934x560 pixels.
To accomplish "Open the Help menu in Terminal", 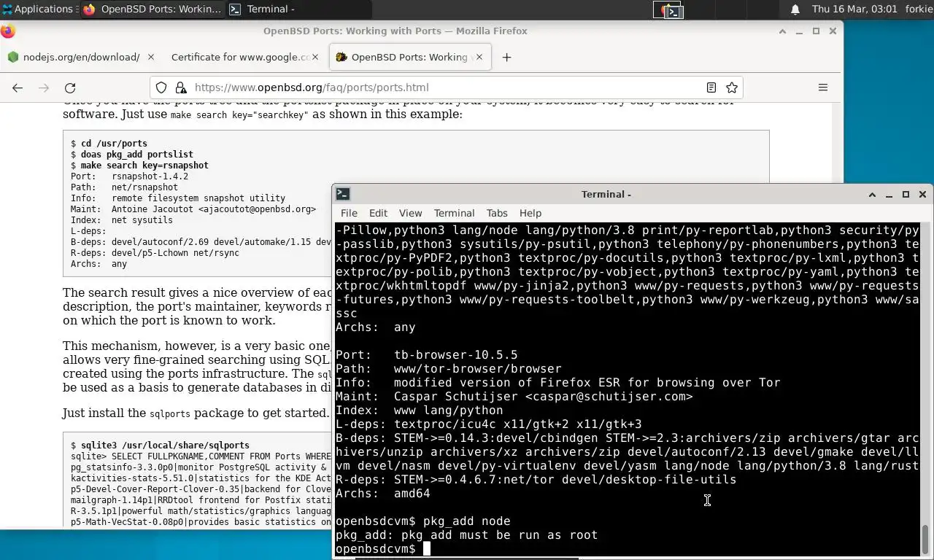I will tap(530, 213).
